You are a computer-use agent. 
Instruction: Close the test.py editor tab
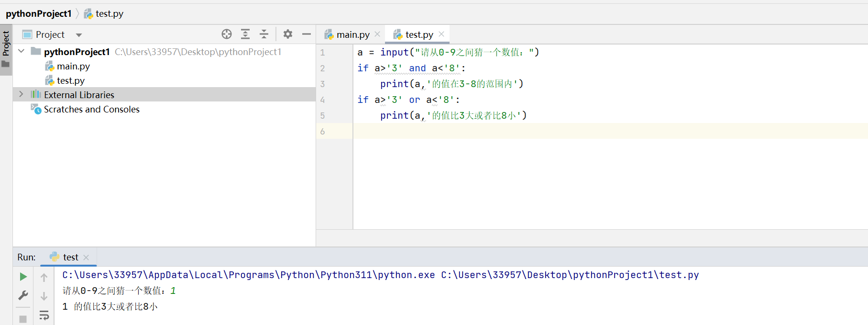point(441,34)
